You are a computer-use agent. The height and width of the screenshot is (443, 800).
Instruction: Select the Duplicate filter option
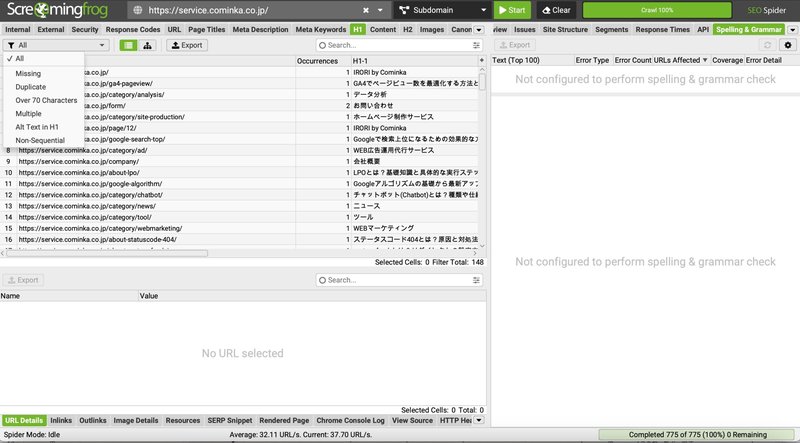point(32,87)
